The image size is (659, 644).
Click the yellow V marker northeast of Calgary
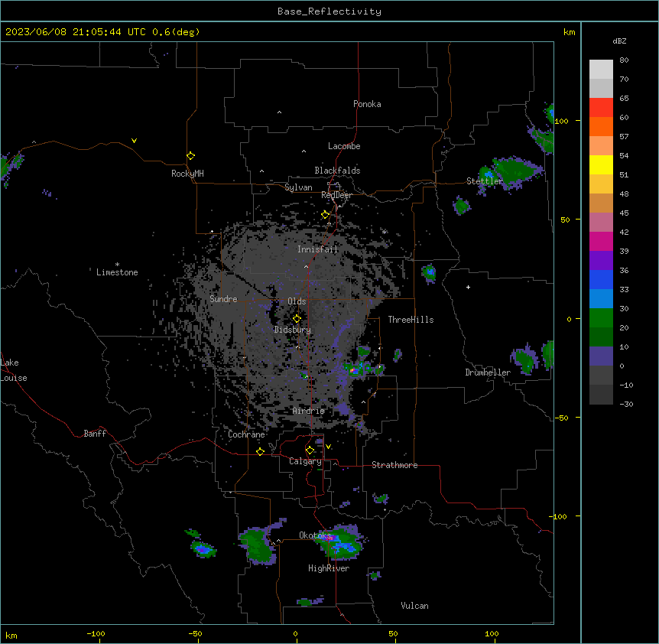pos(328,447)
